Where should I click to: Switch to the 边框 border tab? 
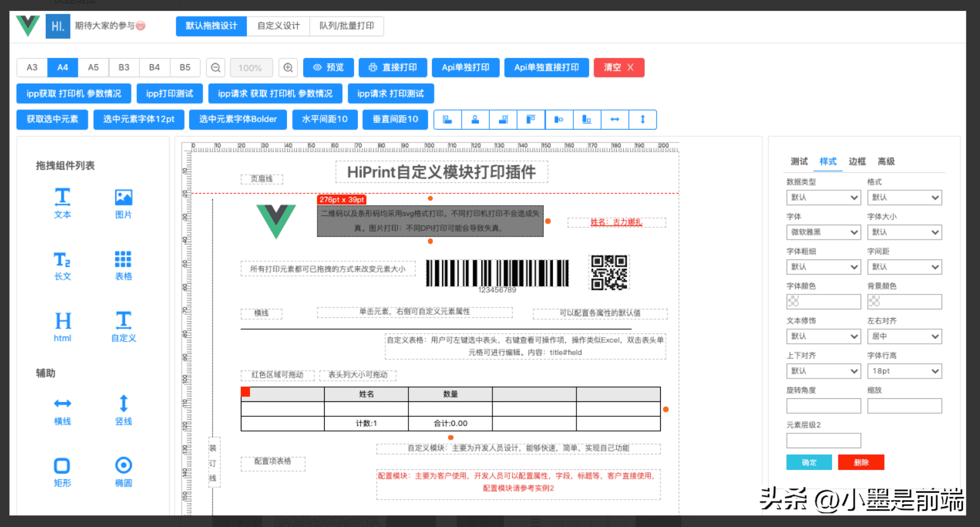857,161
